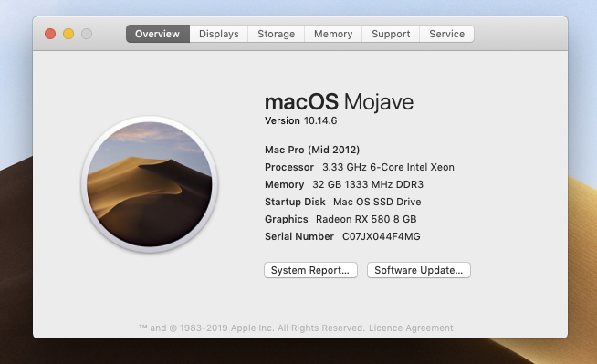Switch to the Overview tab
The image size is (597, 364).
point(158,34)
